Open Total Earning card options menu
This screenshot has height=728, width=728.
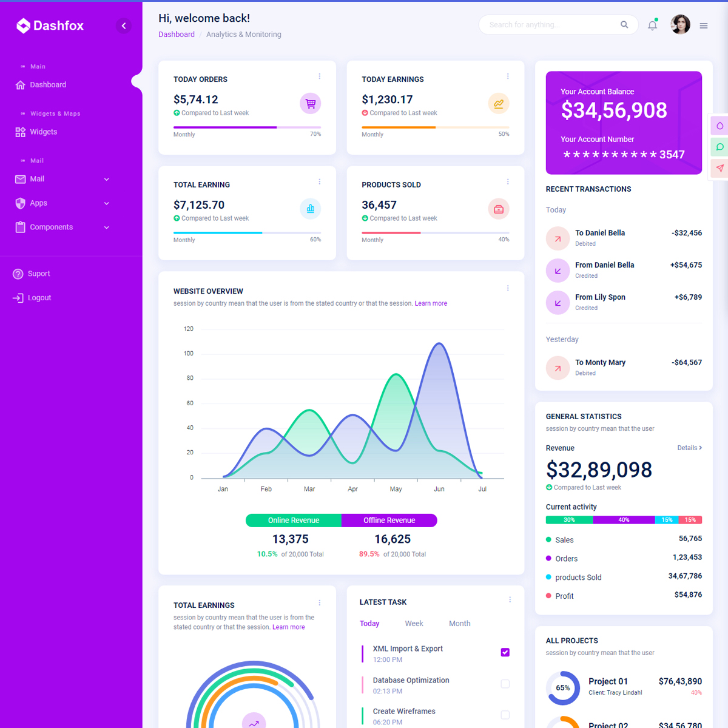point(320,182)
